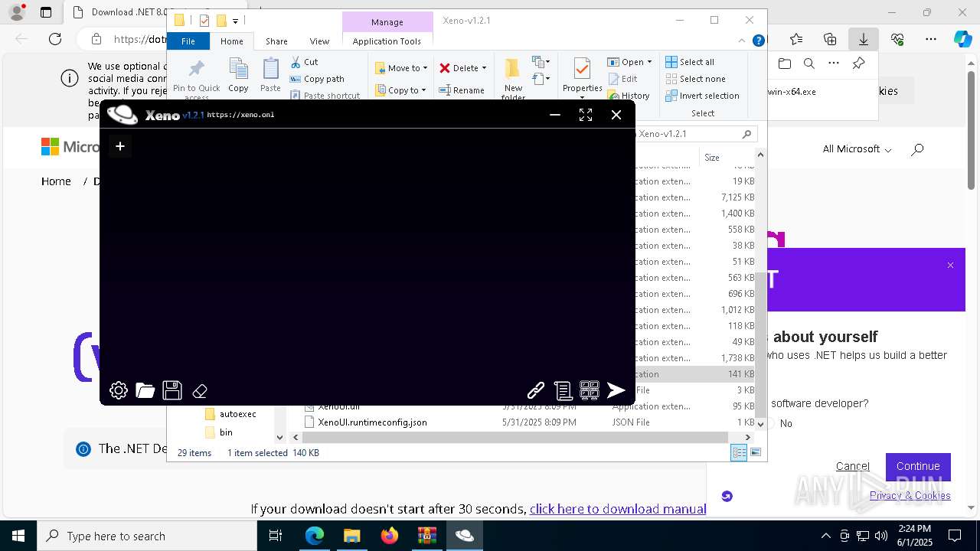Search downloads in Edge panel
Viewport: 980px width, 551px height.
click(x=808, y=64)
